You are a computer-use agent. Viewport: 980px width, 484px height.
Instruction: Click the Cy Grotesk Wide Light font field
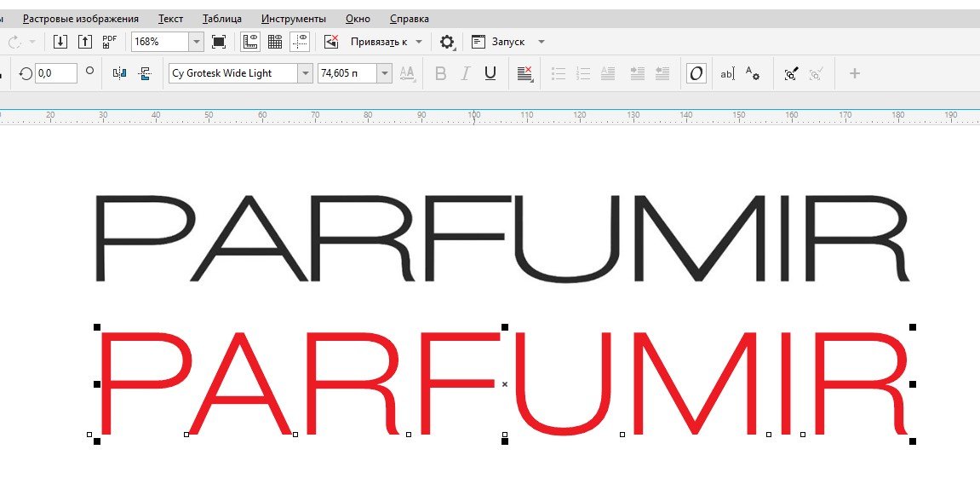(233, 73)
